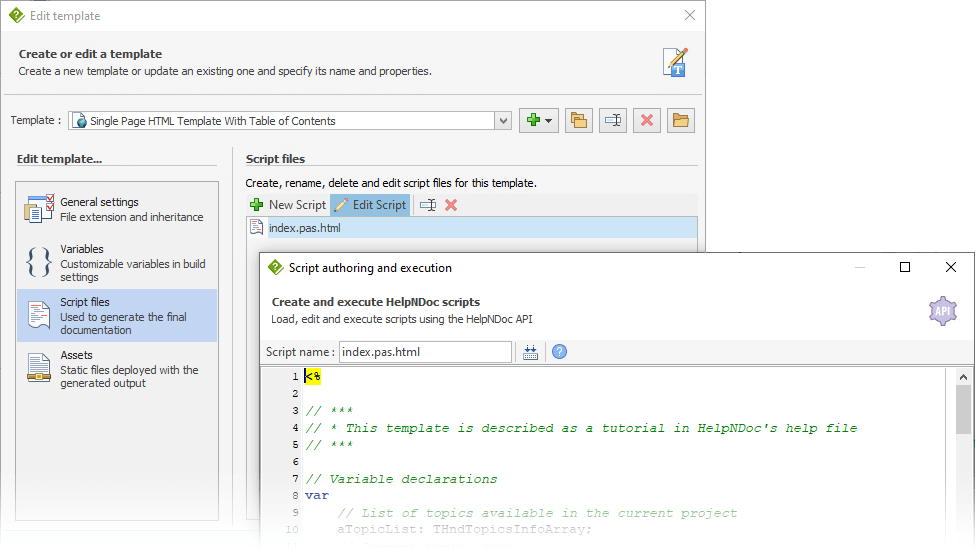Click the Assets icon in sidebar
This screenshot has height=549, width=975.
point(39,367)
